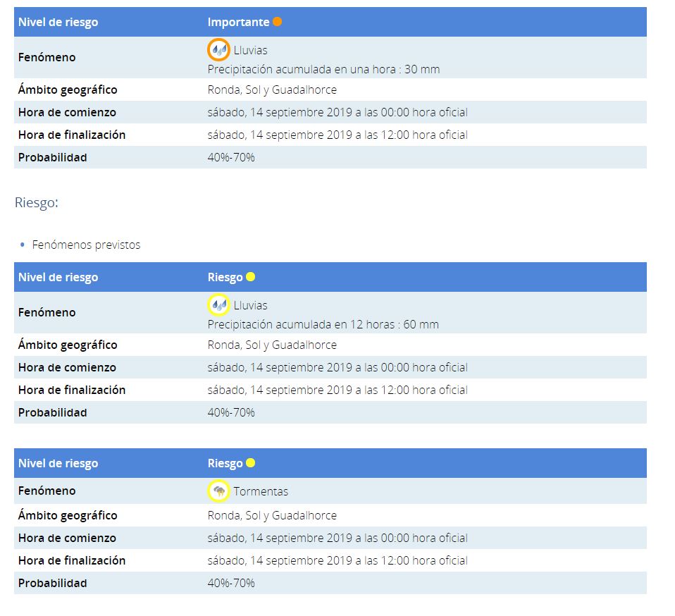The height and width of the screenshot is (616, 675).
Task: Click the yellow Tormentas storm icon
Action: 218,491
